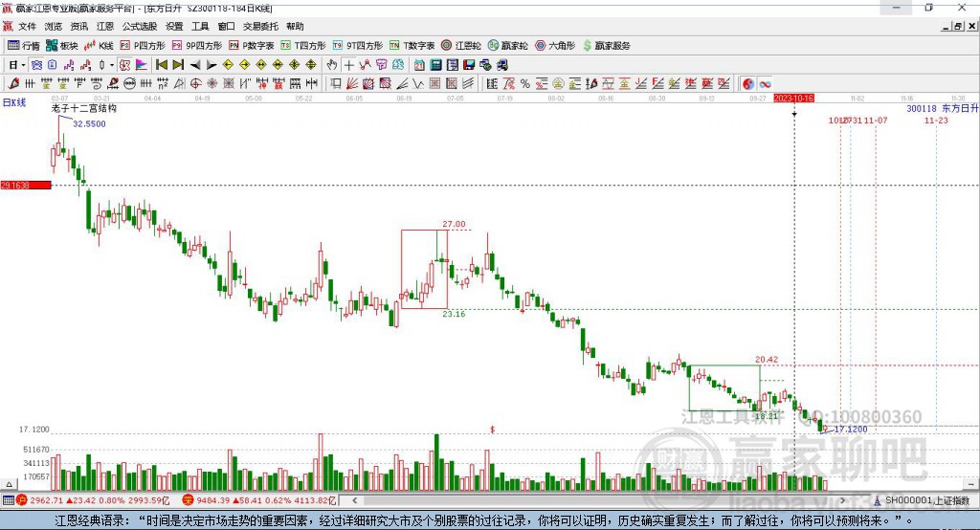Switch to the K线 chart view
The image size is (980, 530).
(99, 46)
